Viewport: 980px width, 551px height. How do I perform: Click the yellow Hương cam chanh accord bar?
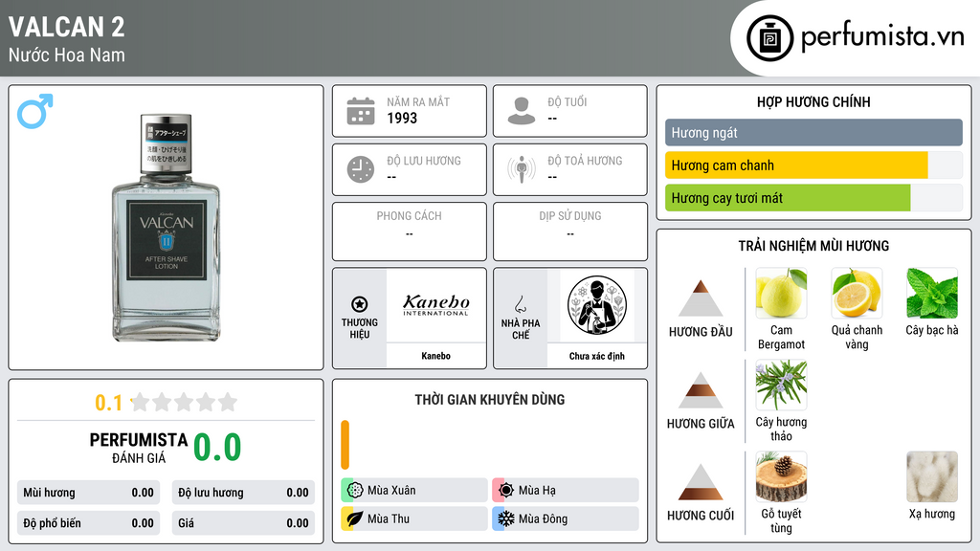796,165
